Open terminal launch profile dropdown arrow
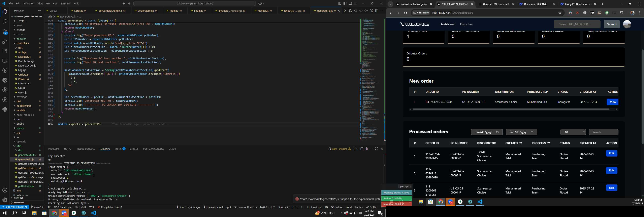 357,149
